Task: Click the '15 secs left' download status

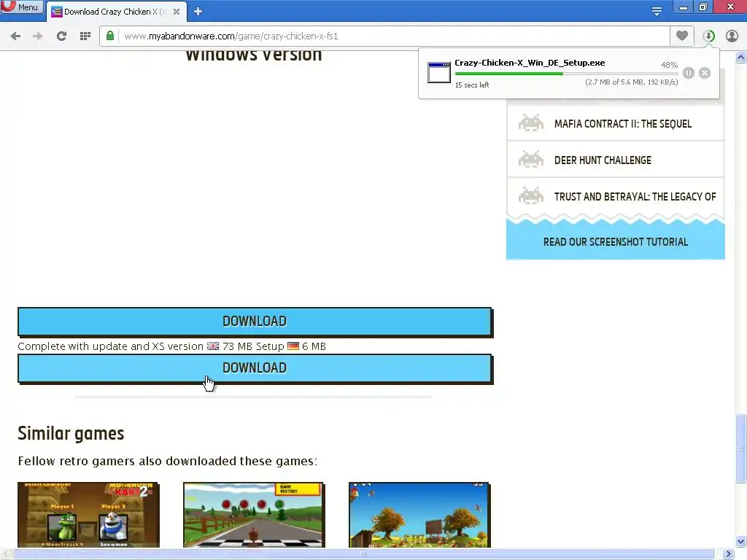Action: 472,85
